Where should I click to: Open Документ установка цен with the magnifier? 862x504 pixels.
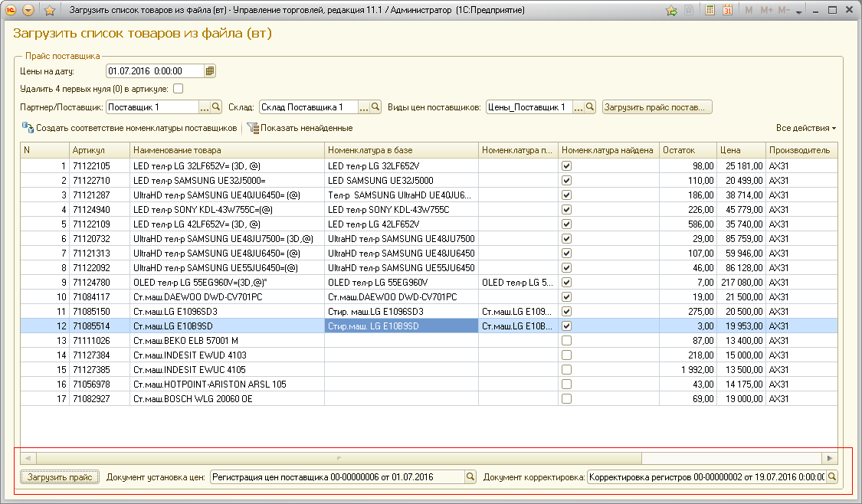[470, 476]
